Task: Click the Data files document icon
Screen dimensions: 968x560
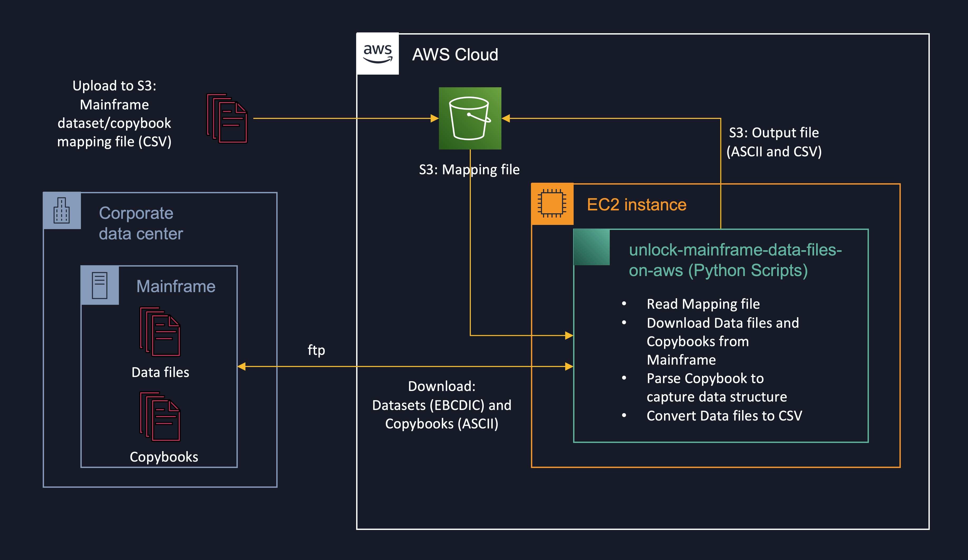Action: 160,332
